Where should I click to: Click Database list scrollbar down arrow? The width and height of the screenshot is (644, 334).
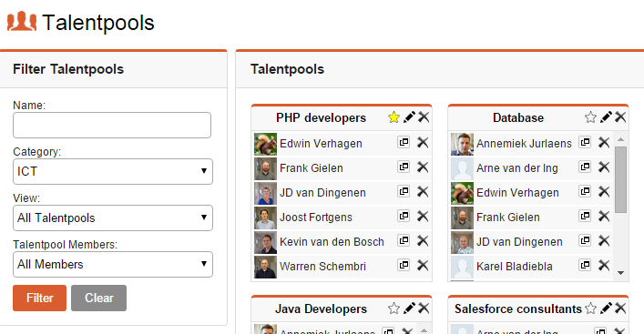620,273
